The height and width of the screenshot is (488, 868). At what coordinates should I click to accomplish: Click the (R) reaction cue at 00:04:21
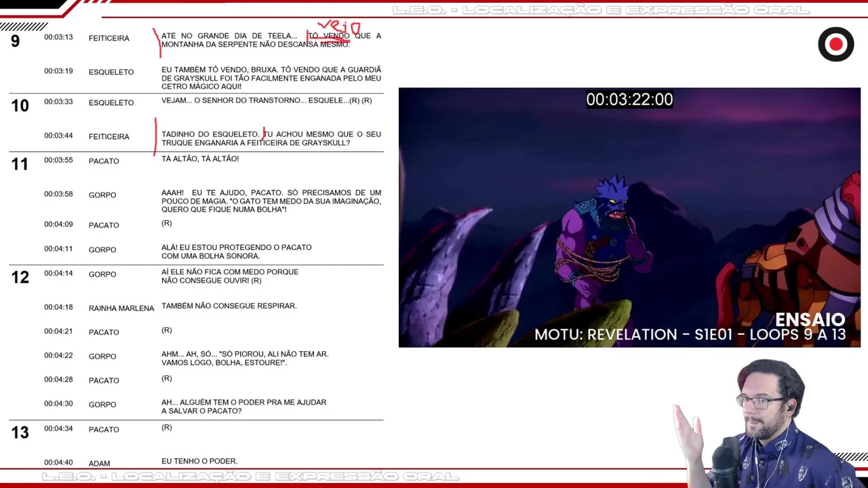[167, 330]
